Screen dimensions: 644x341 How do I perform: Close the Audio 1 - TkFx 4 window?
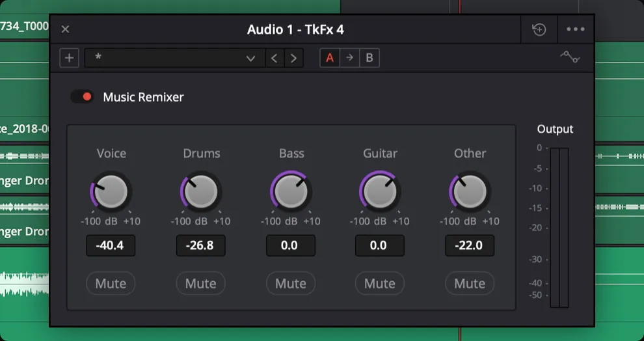point(65,29)
